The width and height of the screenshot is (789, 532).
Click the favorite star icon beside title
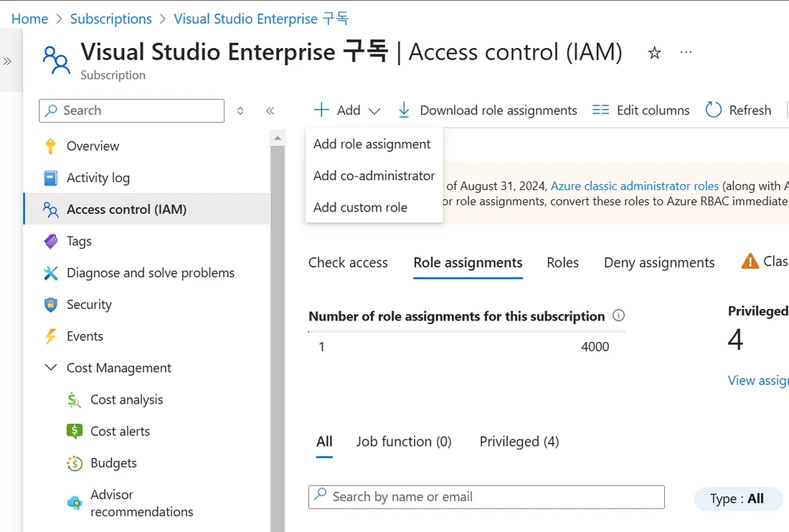pyautogui.click(x=654, y=53)
